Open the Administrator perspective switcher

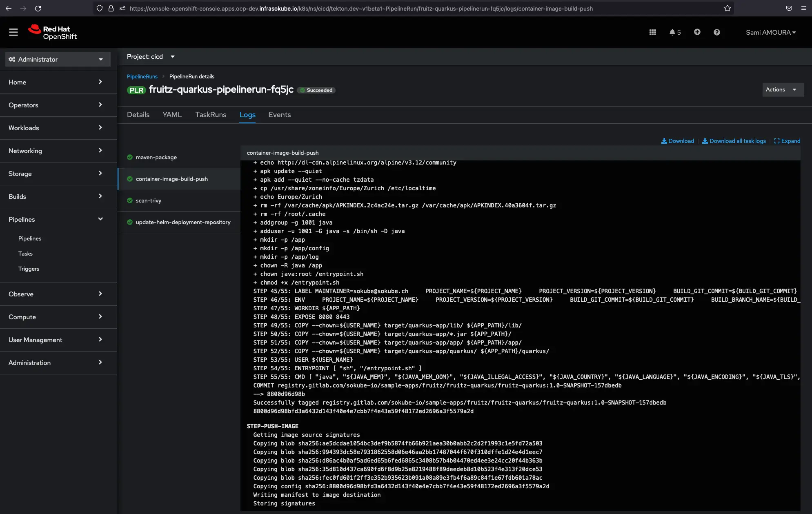click(58, 59)
